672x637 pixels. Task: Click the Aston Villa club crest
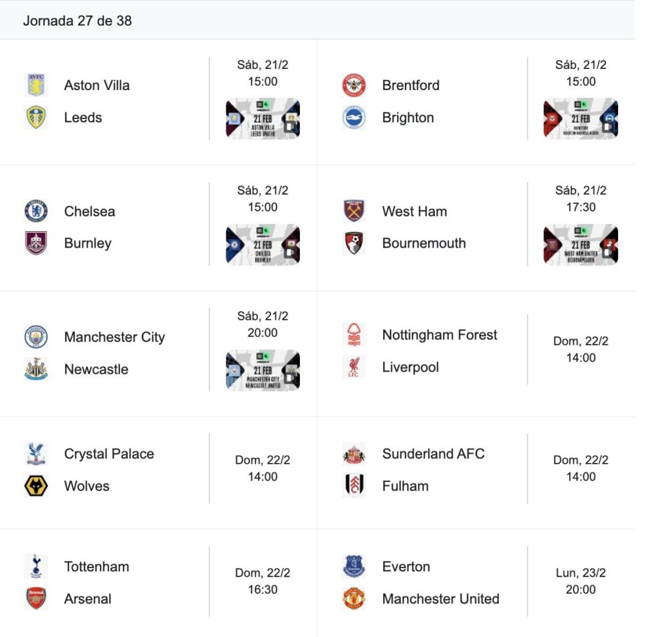36,85
